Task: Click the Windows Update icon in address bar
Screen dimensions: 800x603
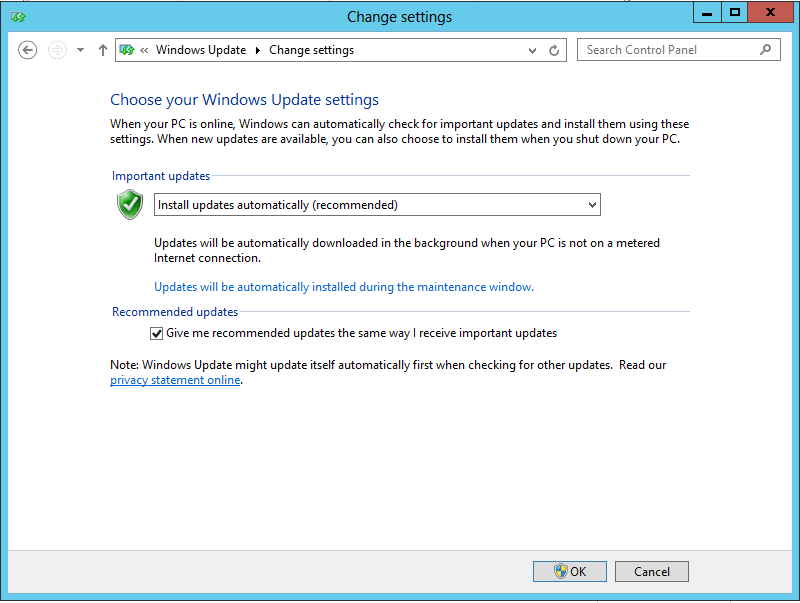Action: [127, 50]
